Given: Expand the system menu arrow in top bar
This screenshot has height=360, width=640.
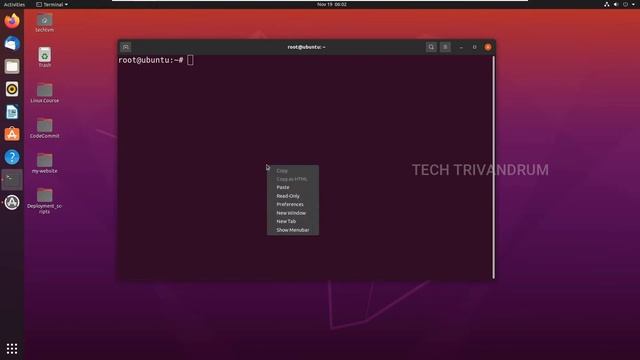Looking at the screenshot, I should 633,4.
